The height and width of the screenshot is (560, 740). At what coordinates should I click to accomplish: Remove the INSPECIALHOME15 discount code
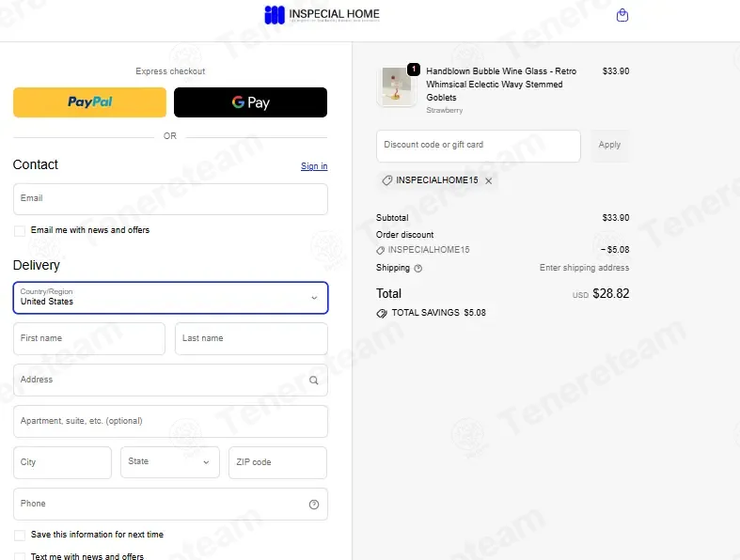point(488,180)
